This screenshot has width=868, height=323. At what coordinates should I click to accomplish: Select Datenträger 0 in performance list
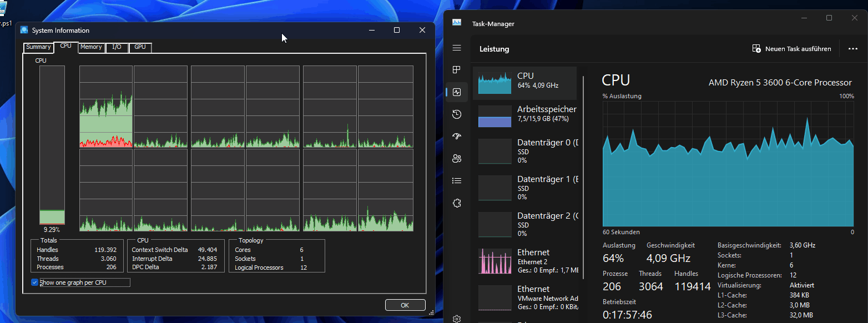tap(525, 151)
